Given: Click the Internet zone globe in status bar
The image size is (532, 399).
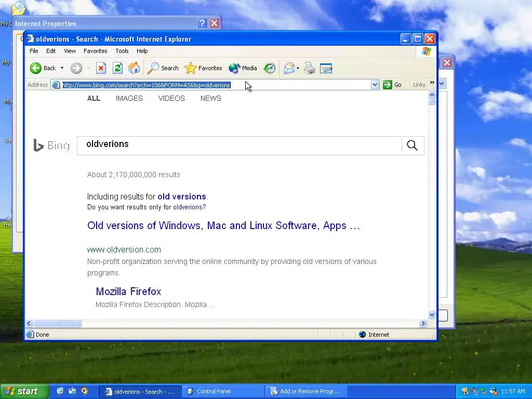Looking at the screenshot, I should (362, 335).
